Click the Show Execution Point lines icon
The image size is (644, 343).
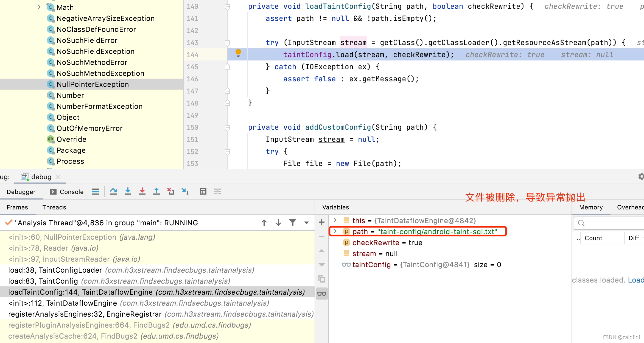point(96,192)
